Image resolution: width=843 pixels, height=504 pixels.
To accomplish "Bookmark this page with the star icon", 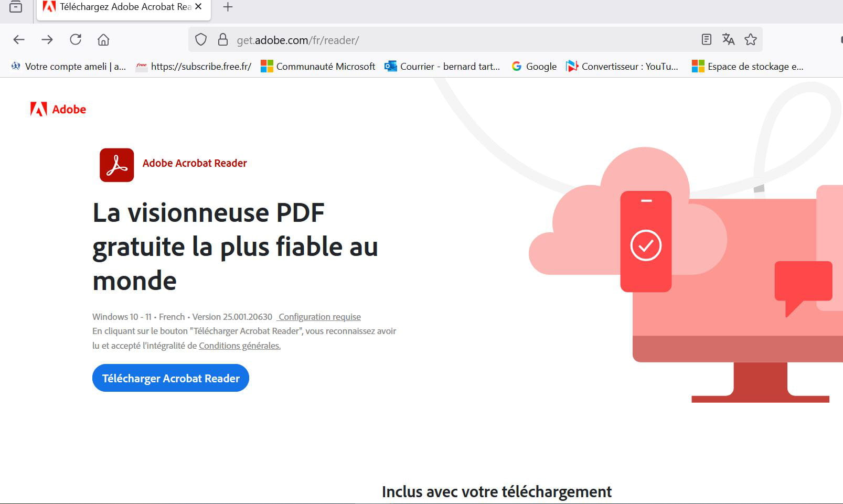I will (751, 39).
